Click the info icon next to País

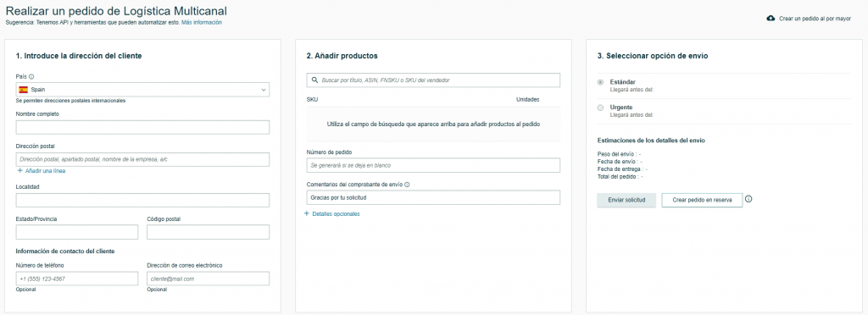31,77
